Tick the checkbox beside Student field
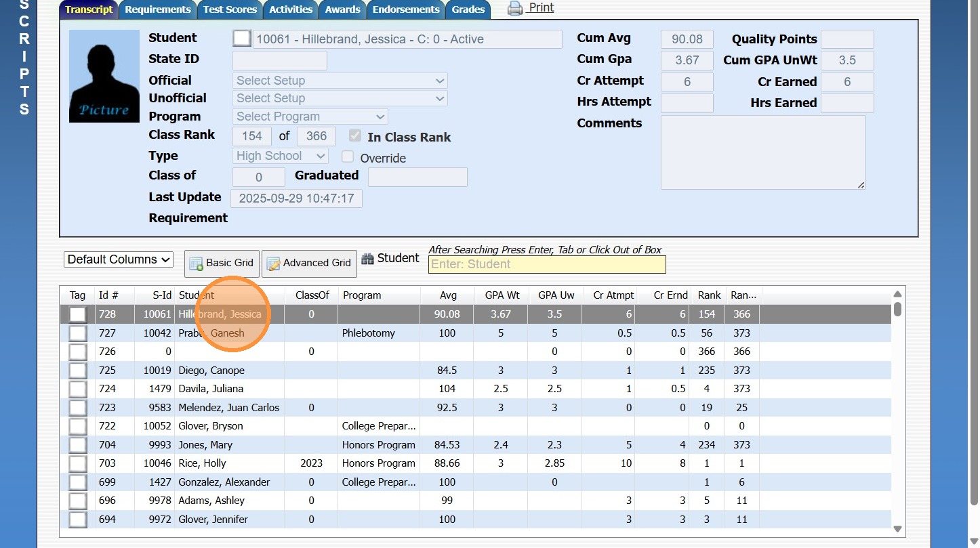Image resolution: width=980 pixels, height=548 pixels. click(241, 39)
